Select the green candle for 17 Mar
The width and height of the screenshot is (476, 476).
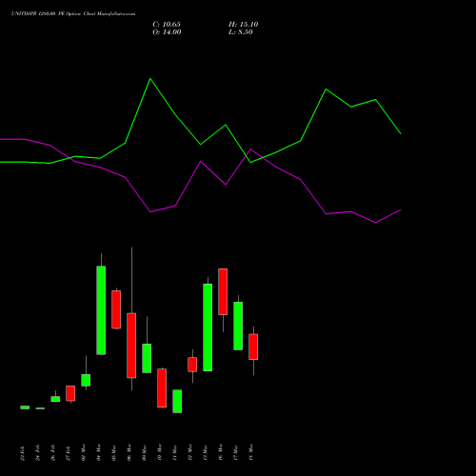pyautogui.click(x=238, y=326)
